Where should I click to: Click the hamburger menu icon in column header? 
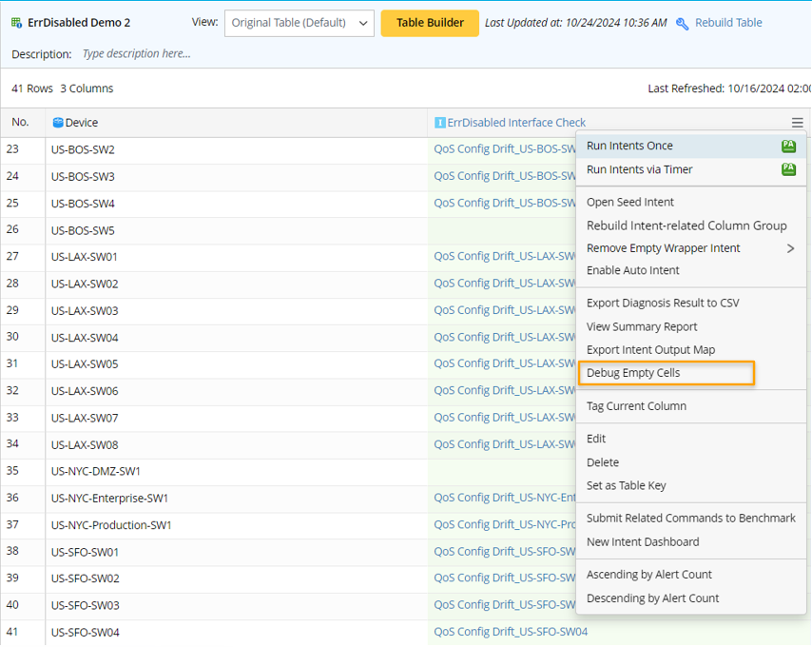[x=797, y=123]
